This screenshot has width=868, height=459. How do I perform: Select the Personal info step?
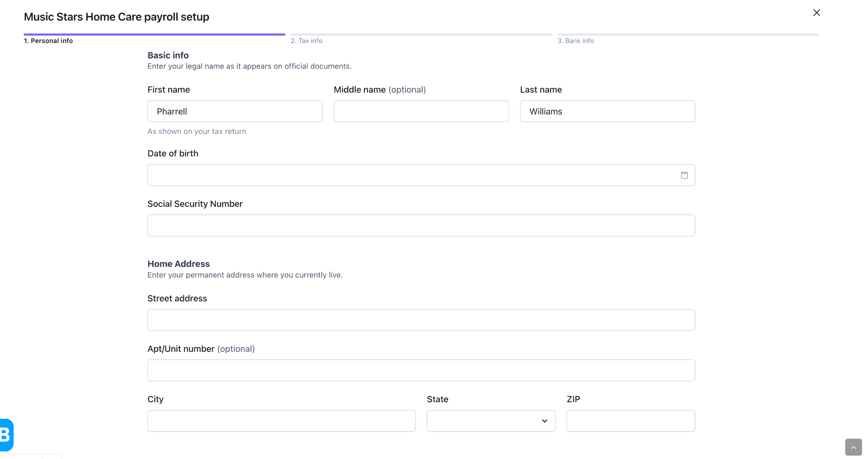point(48,41)
